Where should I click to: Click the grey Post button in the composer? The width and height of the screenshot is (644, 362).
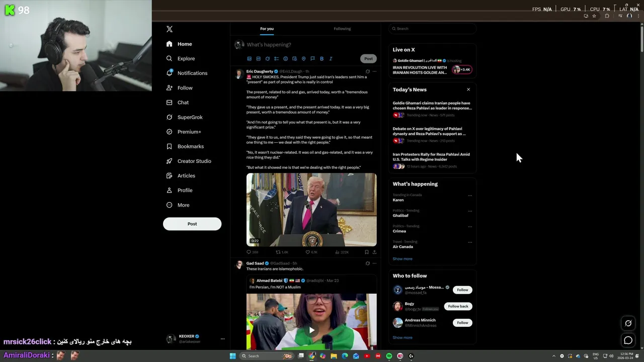coord(368,59)
